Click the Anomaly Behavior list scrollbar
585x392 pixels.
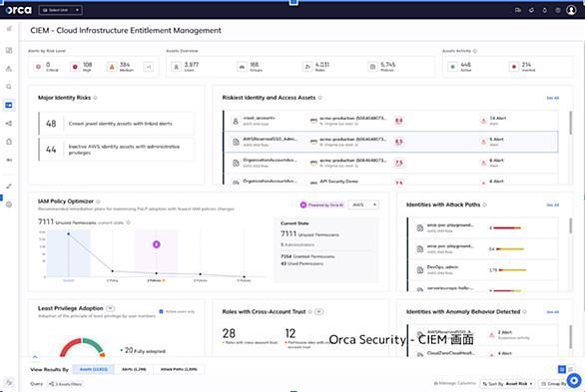coord(570,337)
